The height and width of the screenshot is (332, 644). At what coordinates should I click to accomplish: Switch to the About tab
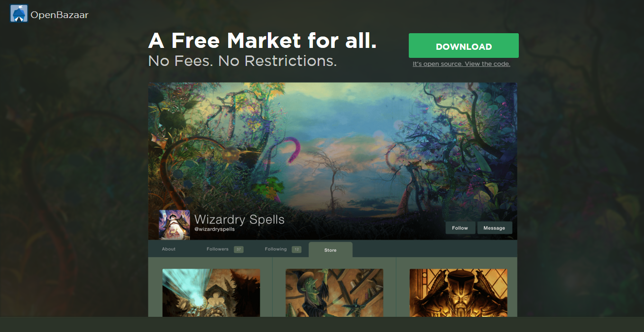168,249
